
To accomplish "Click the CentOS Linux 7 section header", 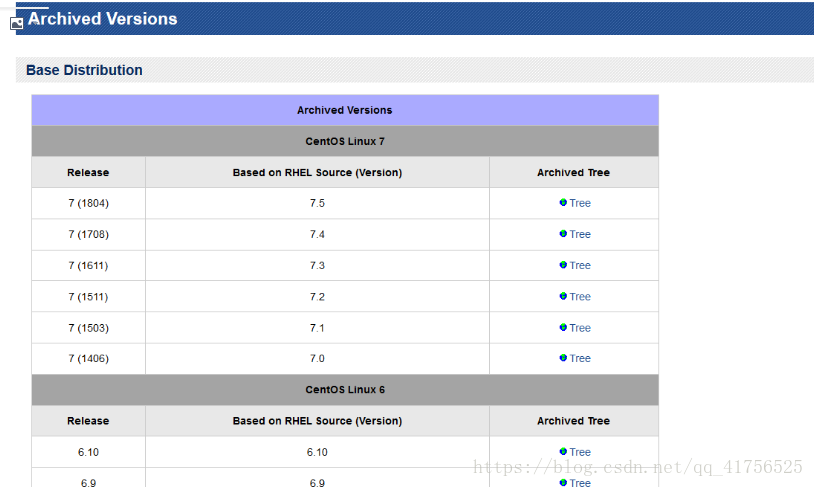I will 345,141.
